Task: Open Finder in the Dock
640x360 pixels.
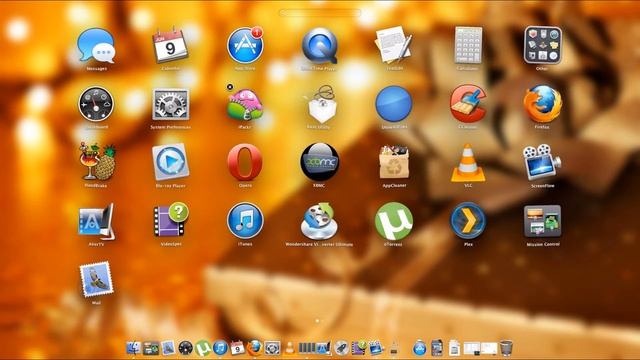Action: [133, 348]
